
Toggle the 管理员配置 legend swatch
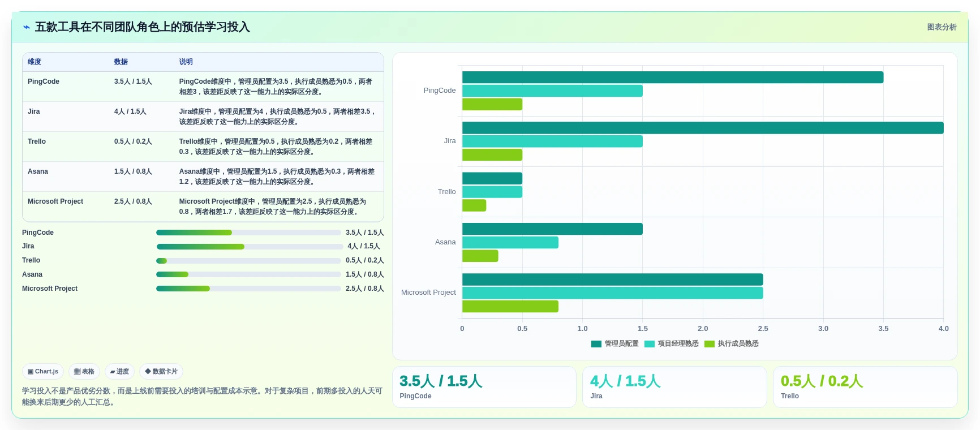596,344
